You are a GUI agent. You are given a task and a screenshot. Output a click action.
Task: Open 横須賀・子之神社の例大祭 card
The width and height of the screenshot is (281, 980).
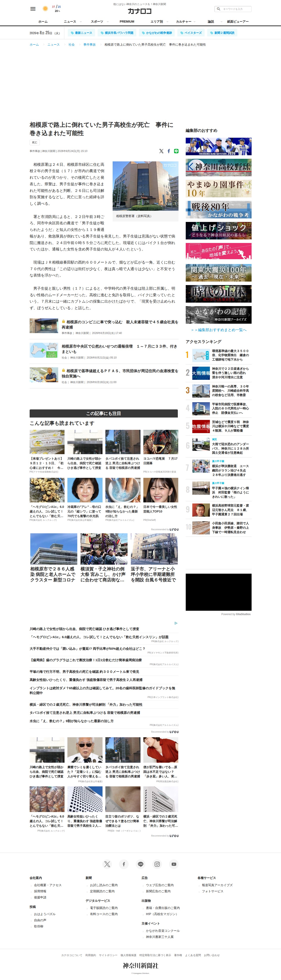[104, 558]
